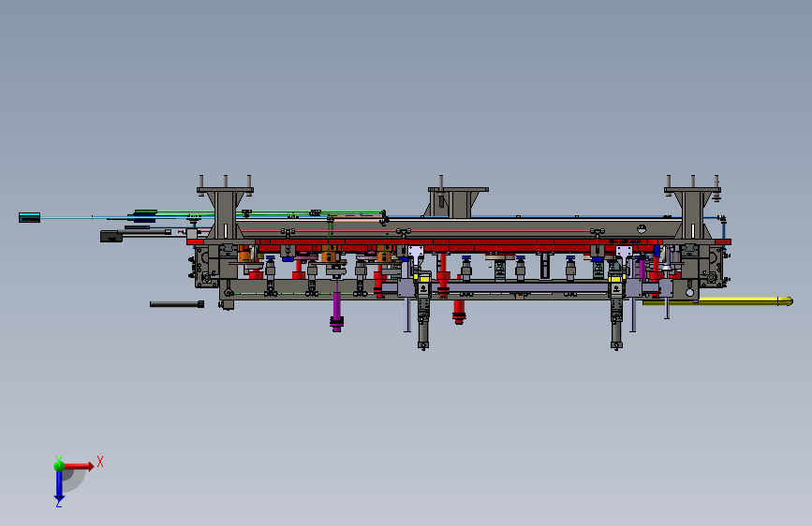Click the blue Z axis of the orientation triad
Viewport: 812px width, 526px height.
tap(59, 487)
